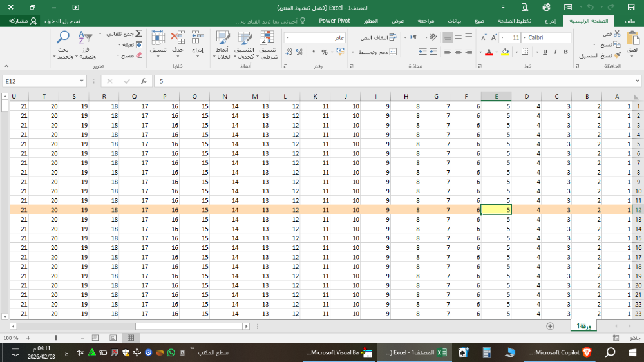Click the AutoSum sigma icon
The image size is (644, 362).
[138, 33]
